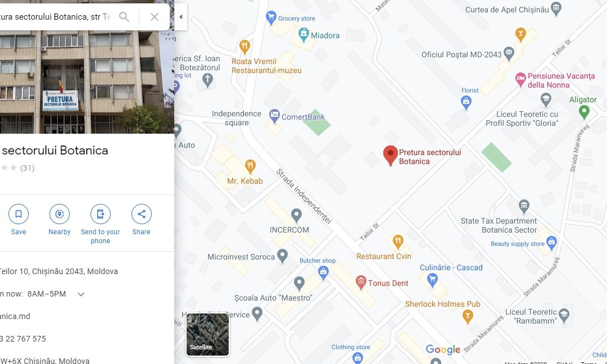Open Mr. Kebab restaurant marker
This screenshot has height=364, width=607.
[x=250, y=166]
